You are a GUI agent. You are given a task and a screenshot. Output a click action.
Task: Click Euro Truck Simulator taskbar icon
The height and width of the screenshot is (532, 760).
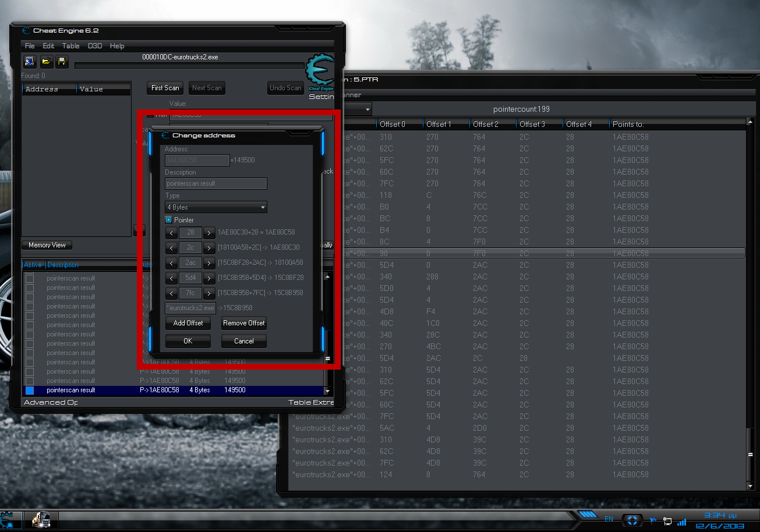point(40,519)
